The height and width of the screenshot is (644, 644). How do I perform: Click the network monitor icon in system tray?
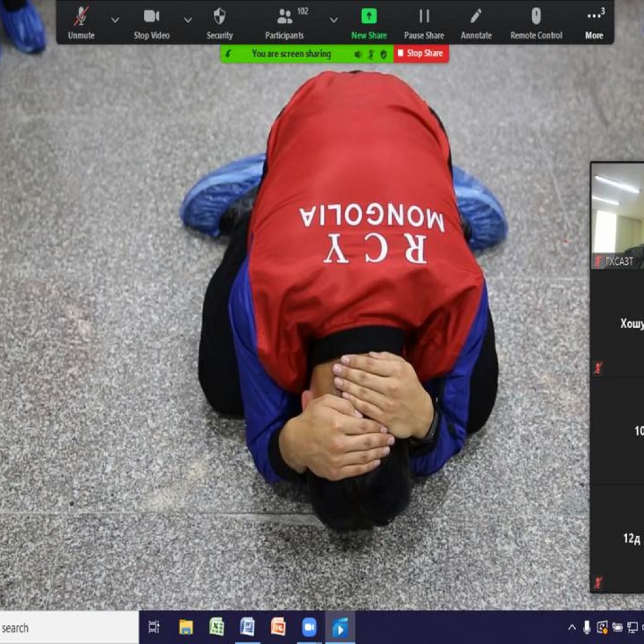[633, 627]
